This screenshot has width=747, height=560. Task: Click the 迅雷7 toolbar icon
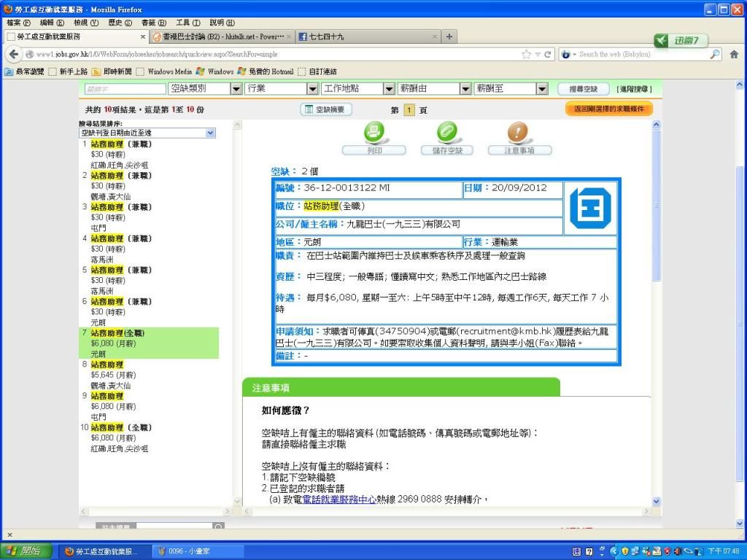681,41
